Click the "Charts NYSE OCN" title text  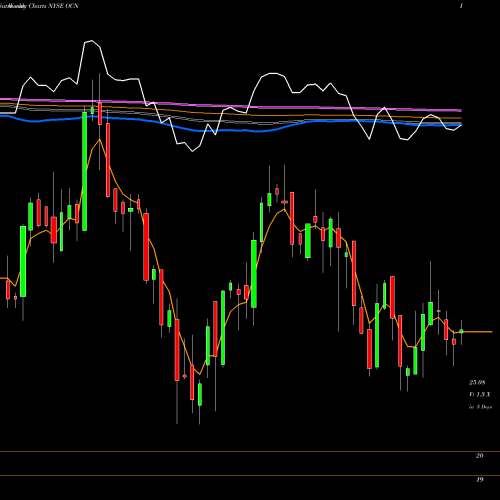pos(54,6)
